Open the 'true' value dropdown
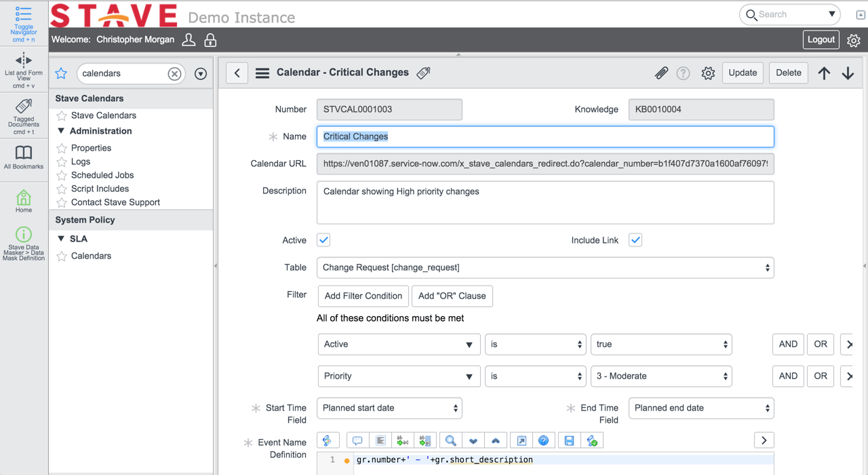The width and height of the screenshot is (868, 475). click(661, 344)
